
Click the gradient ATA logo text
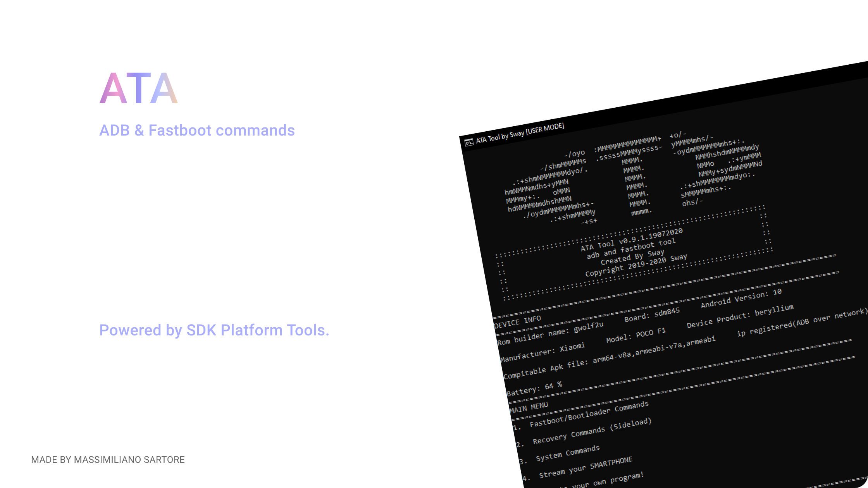[139, 89]
